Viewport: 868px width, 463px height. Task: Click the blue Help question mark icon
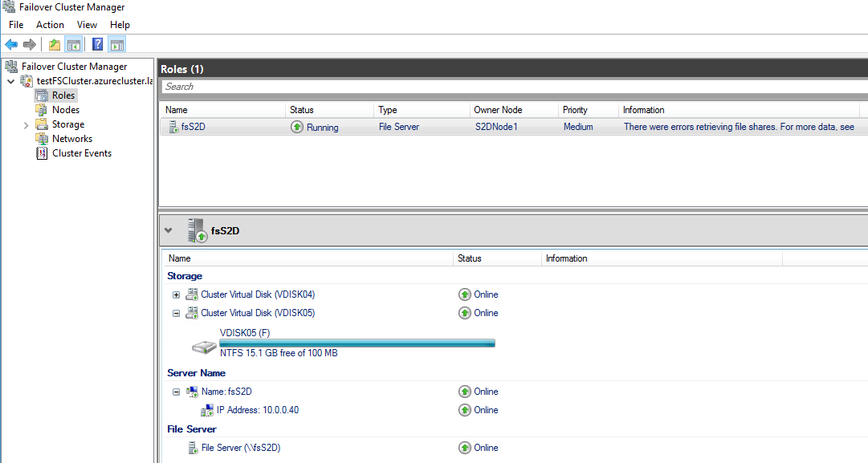[x=97, y=44]
